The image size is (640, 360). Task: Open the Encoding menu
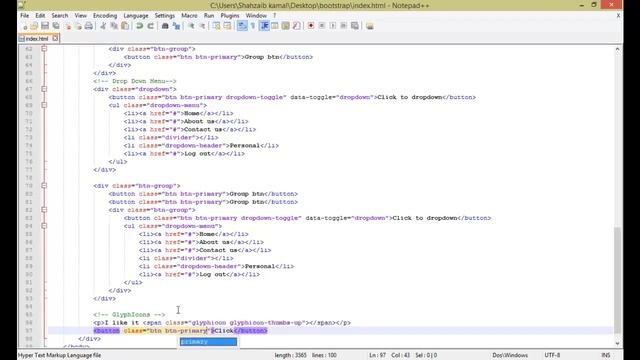[105, 16]
